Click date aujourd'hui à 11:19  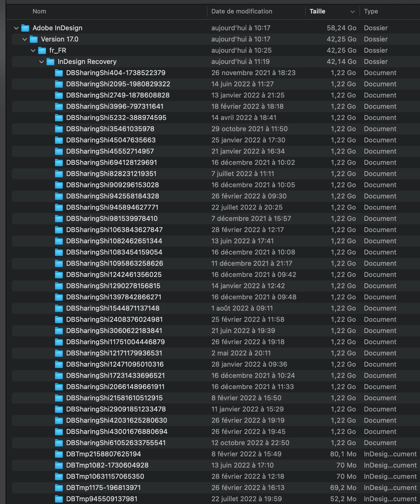point(241,62)
